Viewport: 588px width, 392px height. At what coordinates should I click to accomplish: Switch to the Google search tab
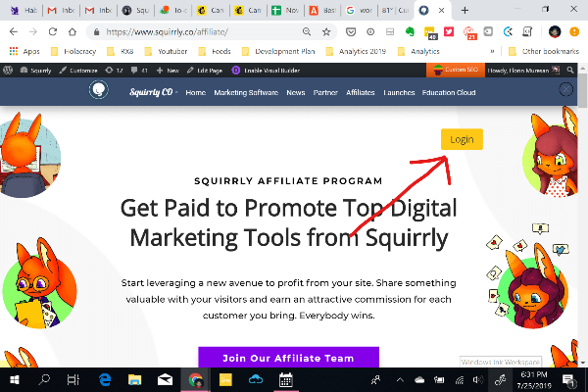tap(359, 11)
